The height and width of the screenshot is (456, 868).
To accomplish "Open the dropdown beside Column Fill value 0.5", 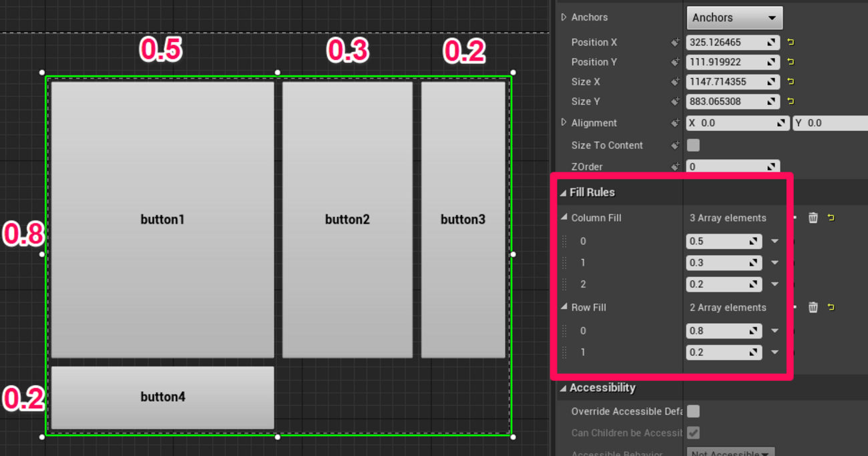I will [774, 241].
